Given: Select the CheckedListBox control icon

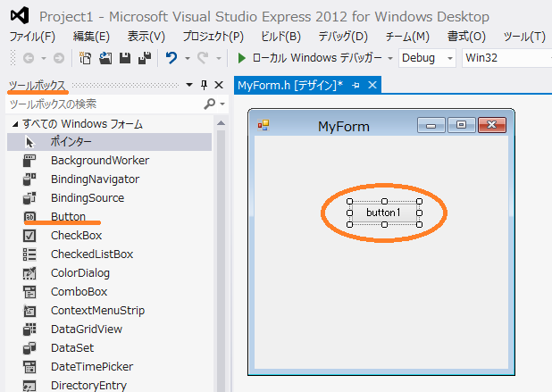Looking at the screenshot, I should pos(29,254).
